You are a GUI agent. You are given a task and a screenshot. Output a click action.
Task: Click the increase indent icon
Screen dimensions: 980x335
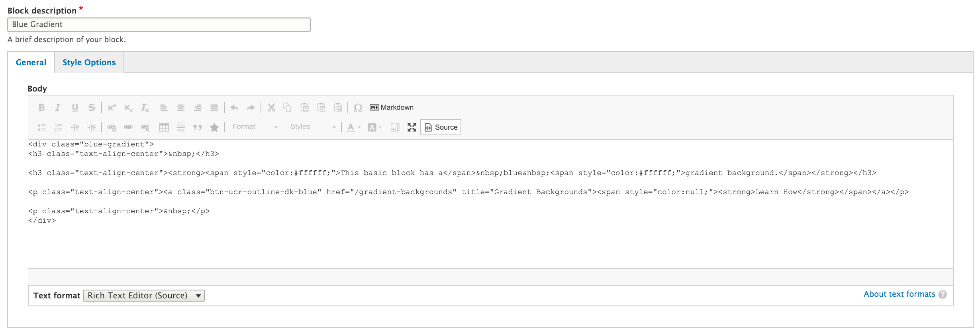[x=92, y=127]
